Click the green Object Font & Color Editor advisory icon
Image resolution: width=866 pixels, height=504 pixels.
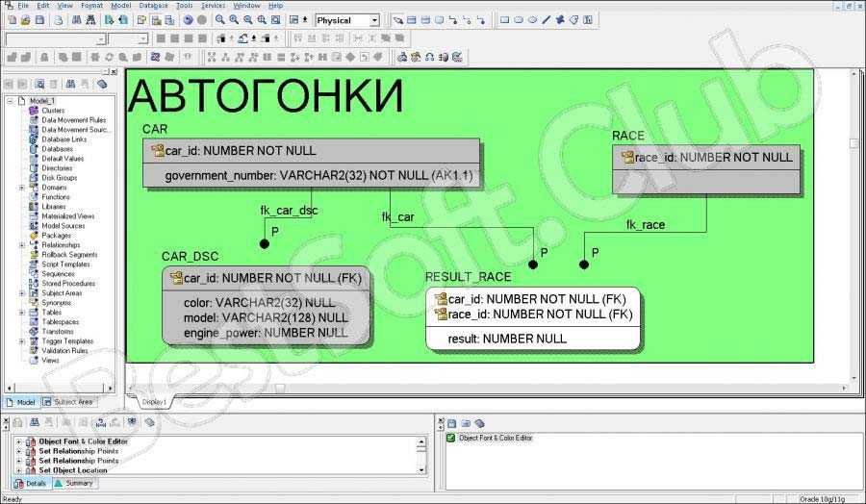tap(450, 438)
